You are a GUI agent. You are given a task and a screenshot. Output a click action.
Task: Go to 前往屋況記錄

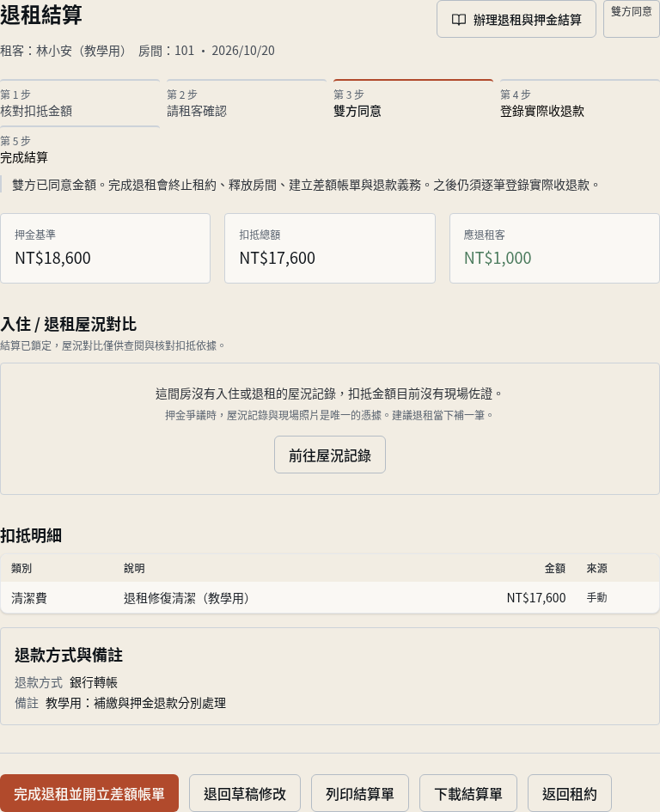click(x=329, y=455)
